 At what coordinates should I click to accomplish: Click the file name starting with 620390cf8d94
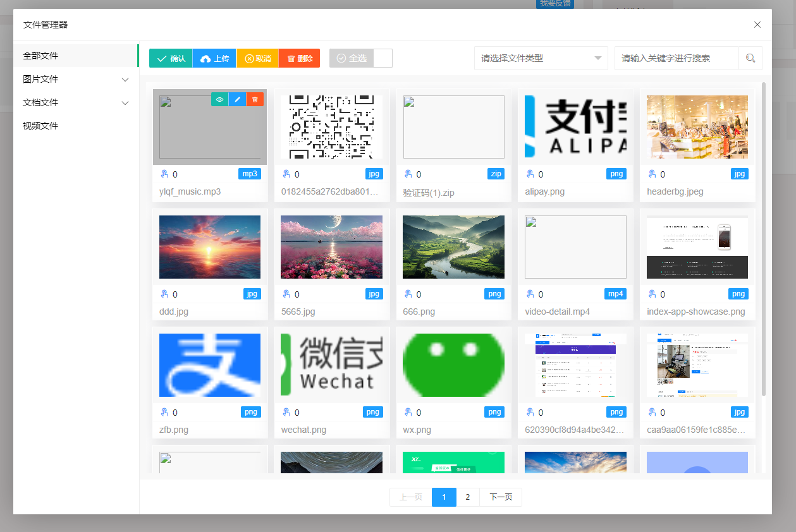pyautogui.click(x=575, y=430)
